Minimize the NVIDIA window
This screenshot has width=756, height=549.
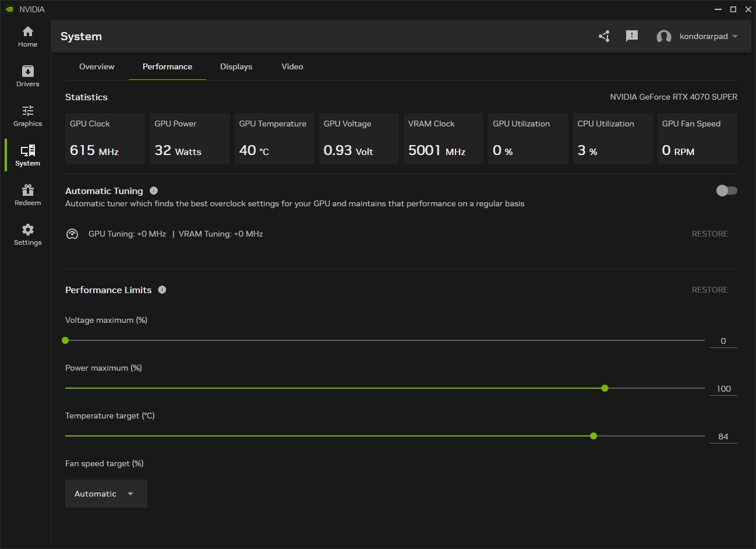pos(718,9)
